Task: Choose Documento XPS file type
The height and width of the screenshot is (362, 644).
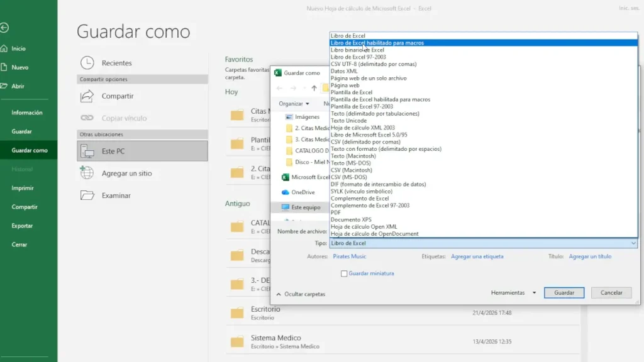Action: point(484,219)
